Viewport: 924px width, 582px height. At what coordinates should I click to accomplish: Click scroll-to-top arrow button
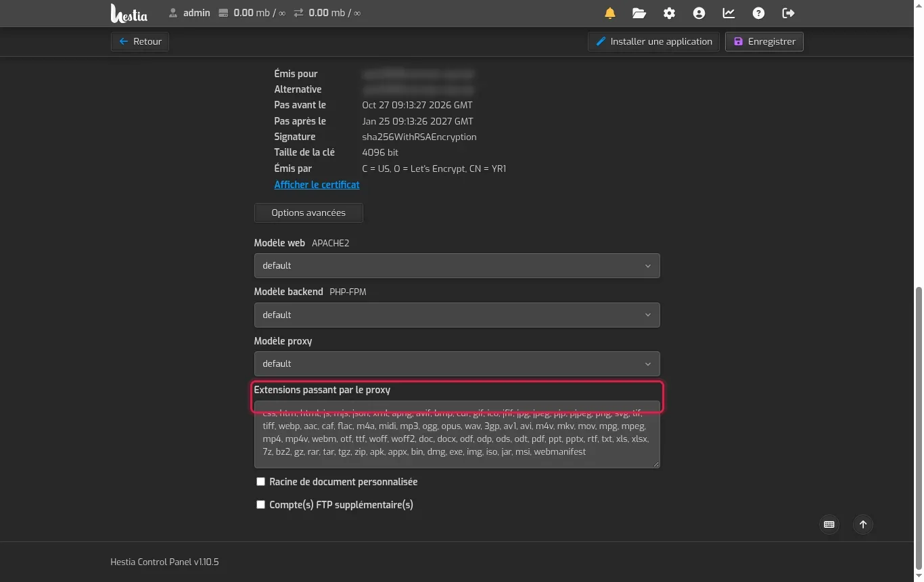click(862, 524)
